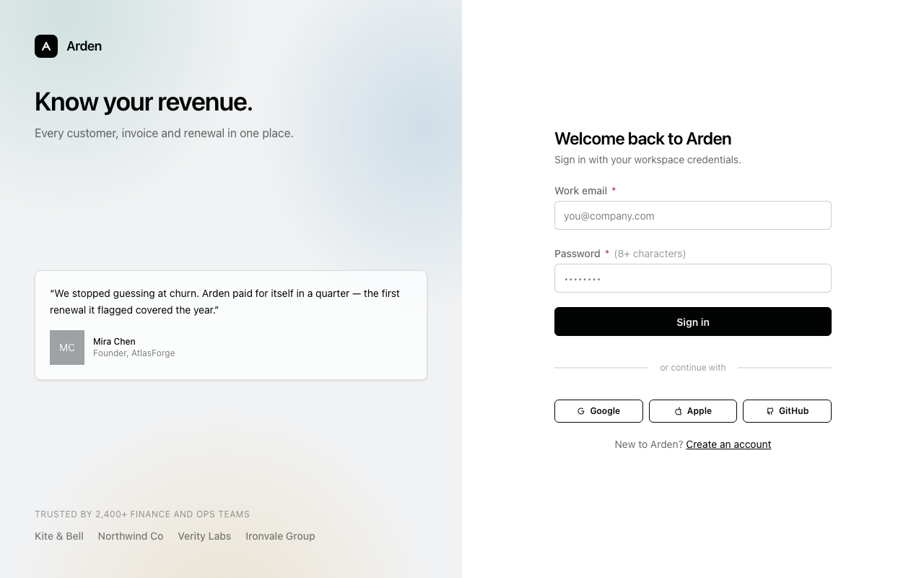Screen dimensions: 924x578
Task: Click the black Sign in button
Action: (x=693, y=322)
